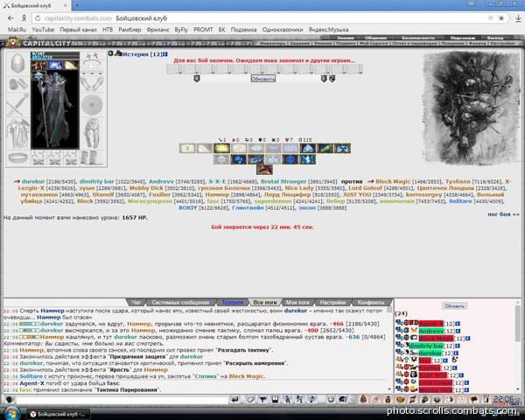Switch to the Мои логи tab

point(297,303)
